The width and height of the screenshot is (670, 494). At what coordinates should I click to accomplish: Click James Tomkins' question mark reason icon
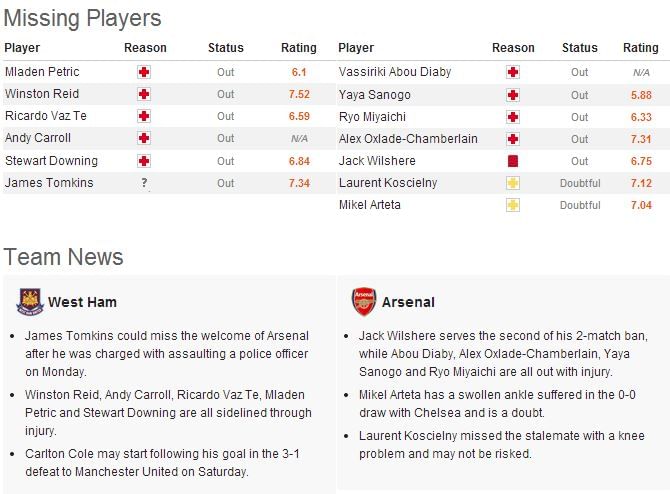tap(144, 183)
